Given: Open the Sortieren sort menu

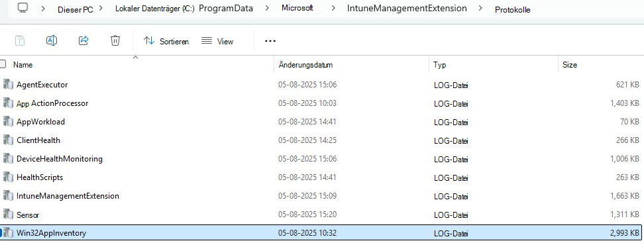Looking at the screenshot, I should pos(166,41).
